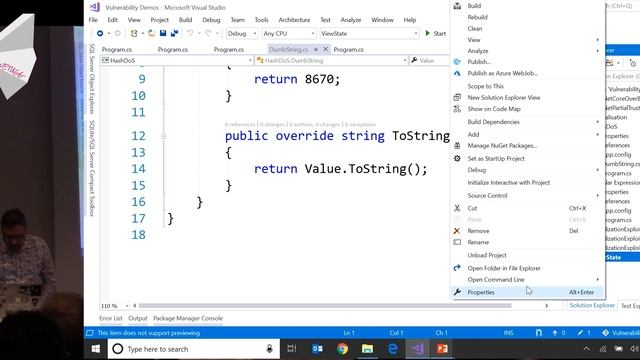Image resolution: width=640 pixels, height=360 pixels.
Task: Click the New Solution Explorer View icon
Action: click(457, 98)
